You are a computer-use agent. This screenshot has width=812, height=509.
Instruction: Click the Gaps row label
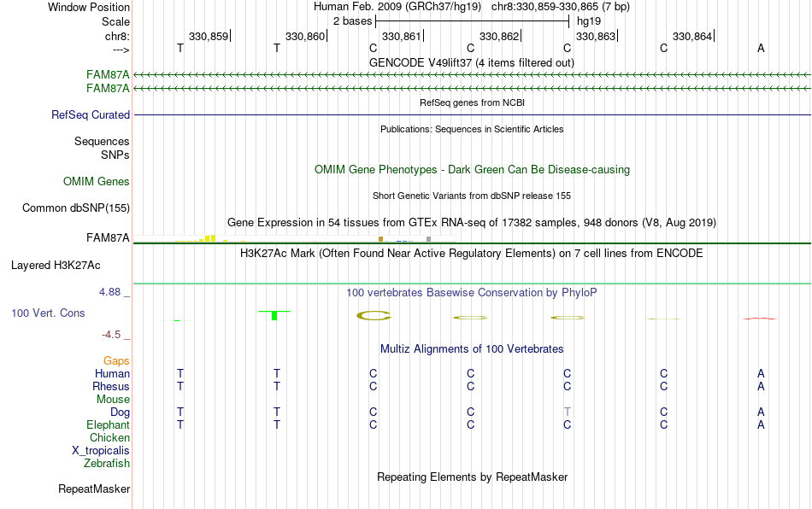pos(116,360)
